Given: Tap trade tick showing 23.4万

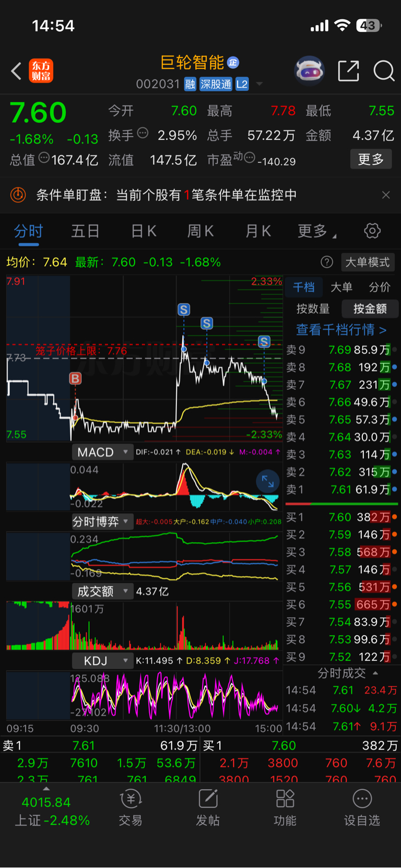Looking at the screenshot, I should 341,690.
